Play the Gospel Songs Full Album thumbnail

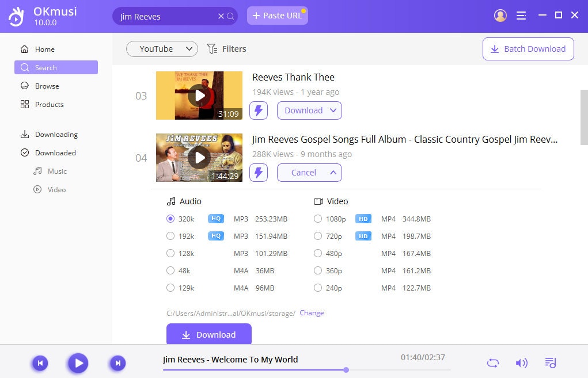199,158
